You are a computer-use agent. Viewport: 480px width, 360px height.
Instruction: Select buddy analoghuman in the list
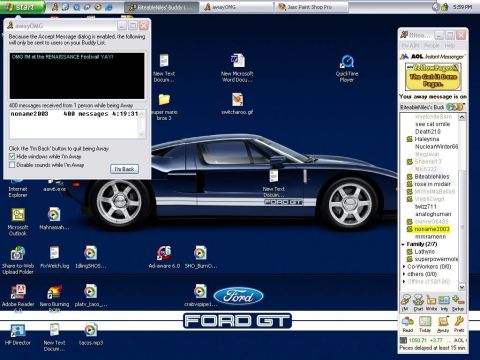433,214
